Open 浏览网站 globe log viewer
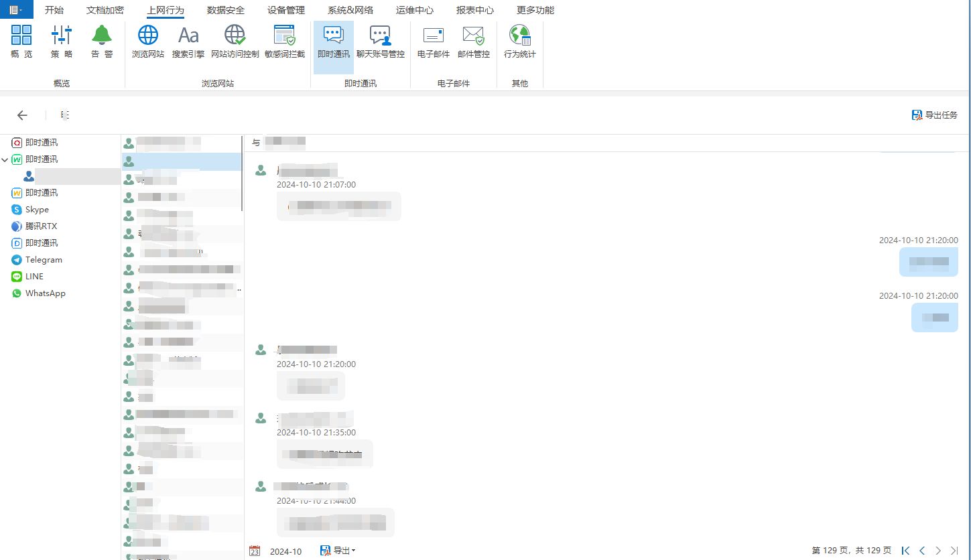Screen dimensions: 971x560 pyautogui.click(x=148, y=42)
